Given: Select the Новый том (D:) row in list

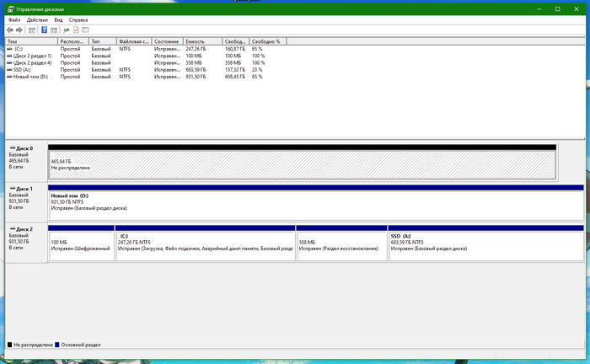Looking at the screenshot, I should tap(30, 77).
